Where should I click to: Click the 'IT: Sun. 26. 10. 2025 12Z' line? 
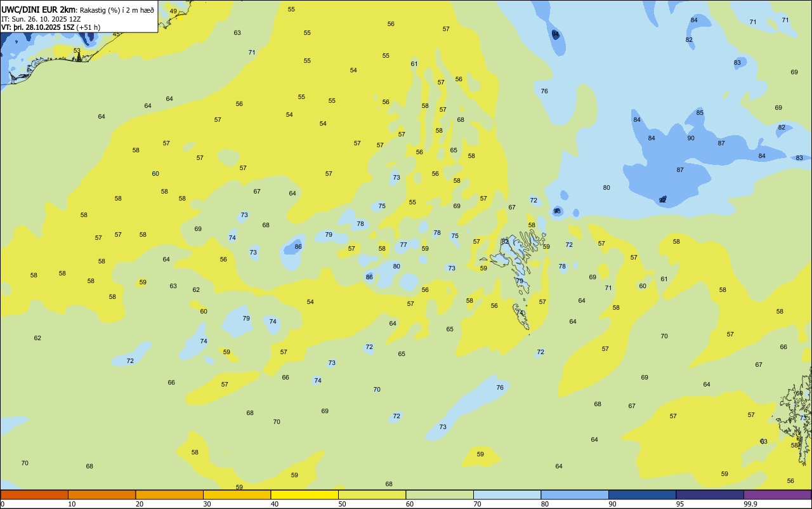click(41, 19)
